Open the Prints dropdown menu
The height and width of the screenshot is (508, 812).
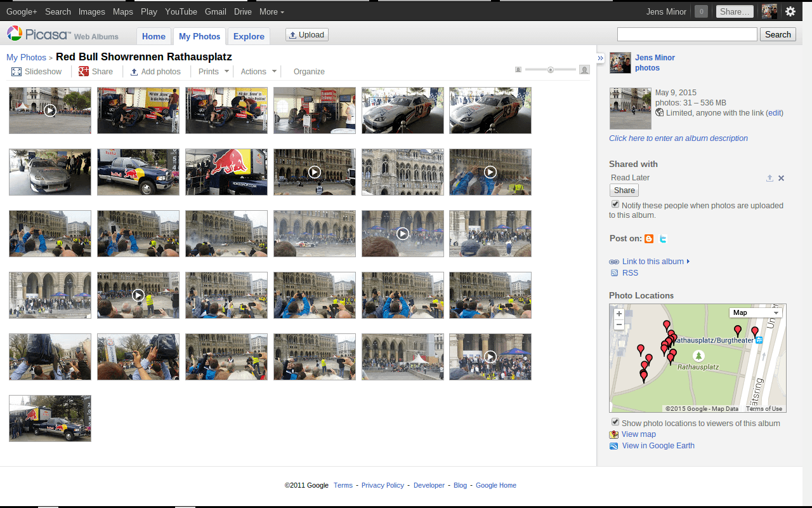213,72
